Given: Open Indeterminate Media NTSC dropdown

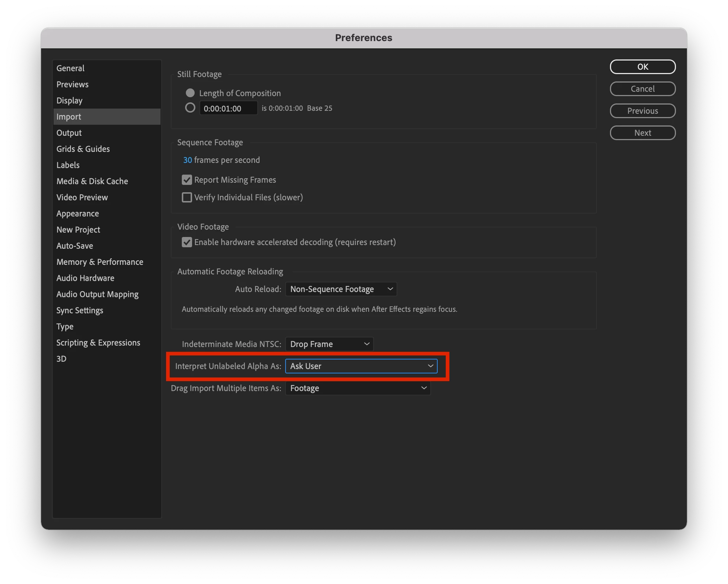Looking at the screenshot, I should click(329, 344).
